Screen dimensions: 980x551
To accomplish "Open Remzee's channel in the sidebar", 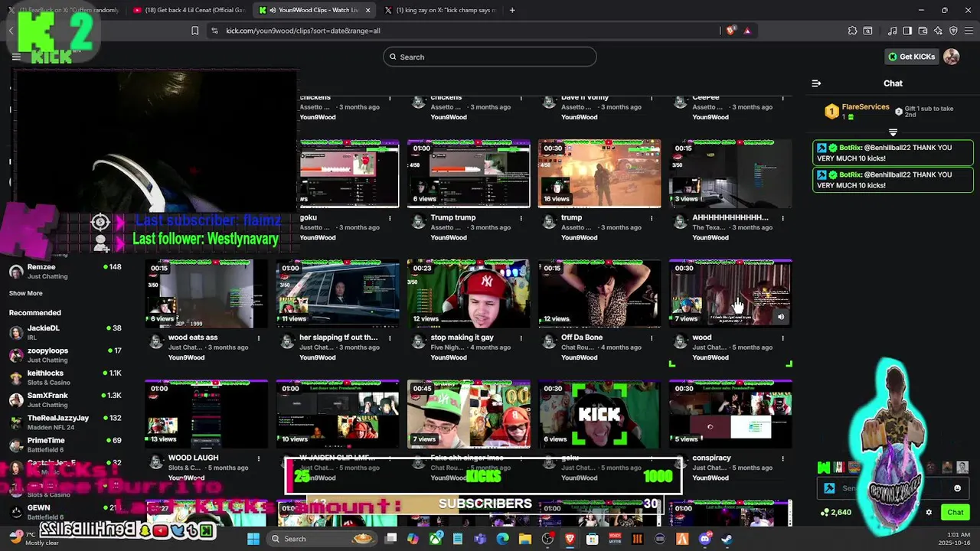I will coord(65,272).
